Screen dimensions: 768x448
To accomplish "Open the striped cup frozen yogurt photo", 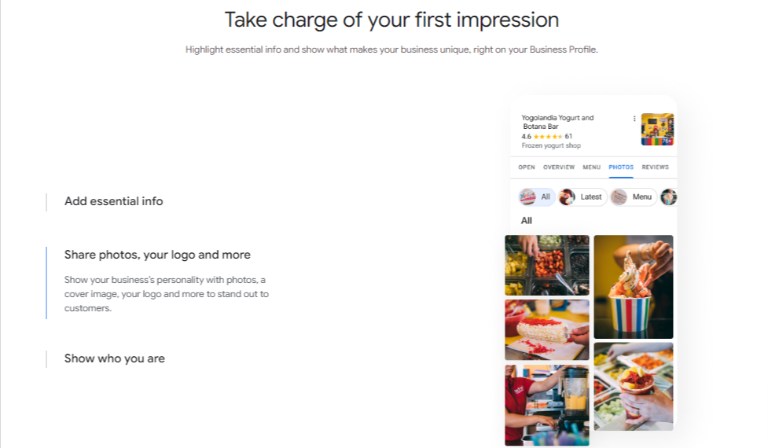I will pos(633,287).
